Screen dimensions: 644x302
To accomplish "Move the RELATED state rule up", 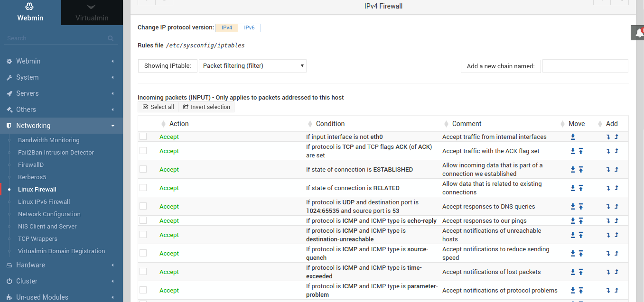I will click(x=580, y=188).
